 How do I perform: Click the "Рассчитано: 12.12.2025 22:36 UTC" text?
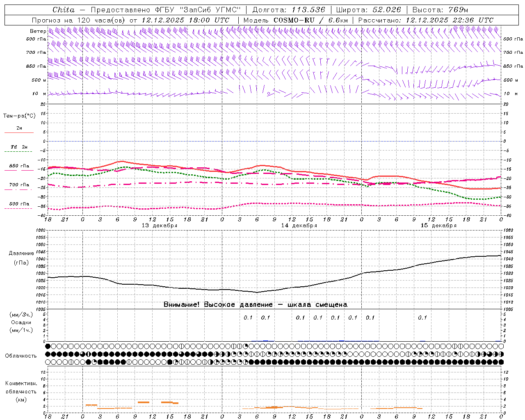click(x=426, y=20)
